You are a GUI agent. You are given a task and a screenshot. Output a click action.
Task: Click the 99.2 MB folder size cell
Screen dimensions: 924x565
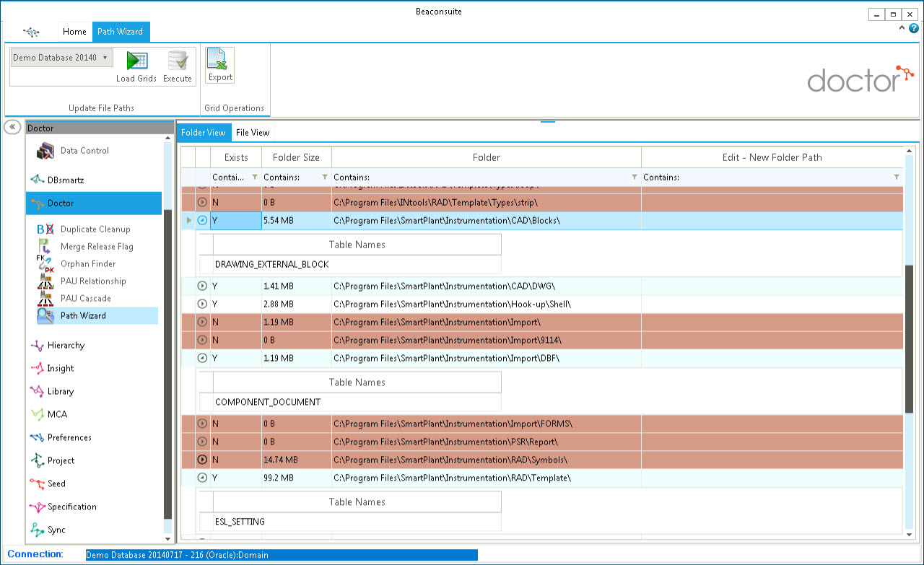[x=297, y=478]
